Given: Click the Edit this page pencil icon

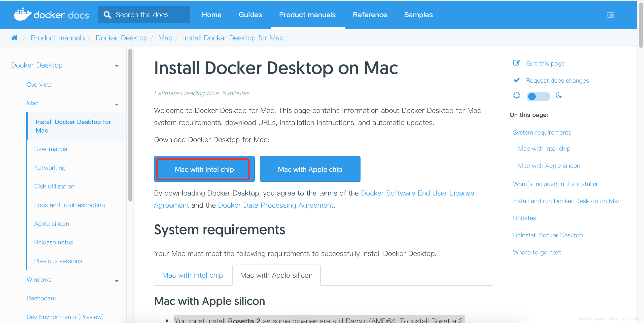Looking at the screenshot, I should point(516,63).
